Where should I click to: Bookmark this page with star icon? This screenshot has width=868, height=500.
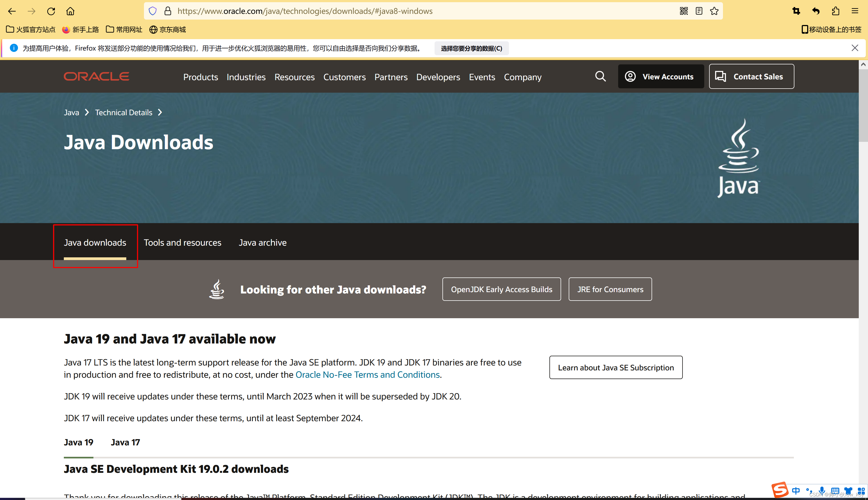click(714, 11)
